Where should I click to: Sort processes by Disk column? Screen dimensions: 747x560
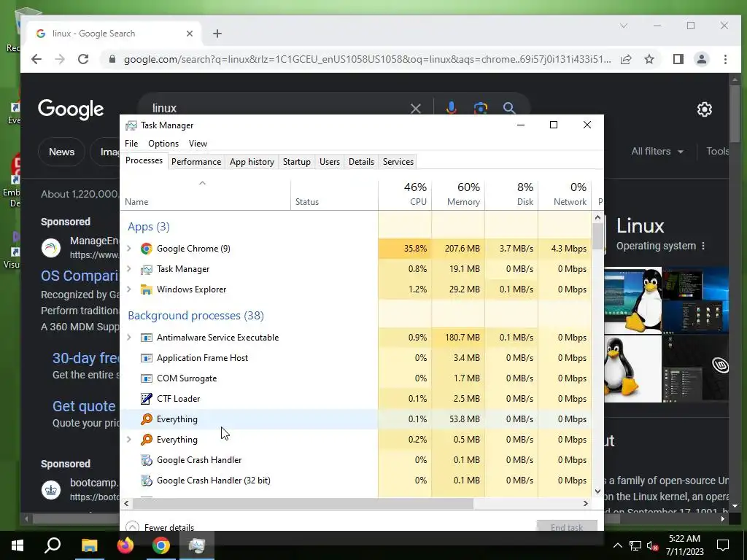click(x=511, y=195)
